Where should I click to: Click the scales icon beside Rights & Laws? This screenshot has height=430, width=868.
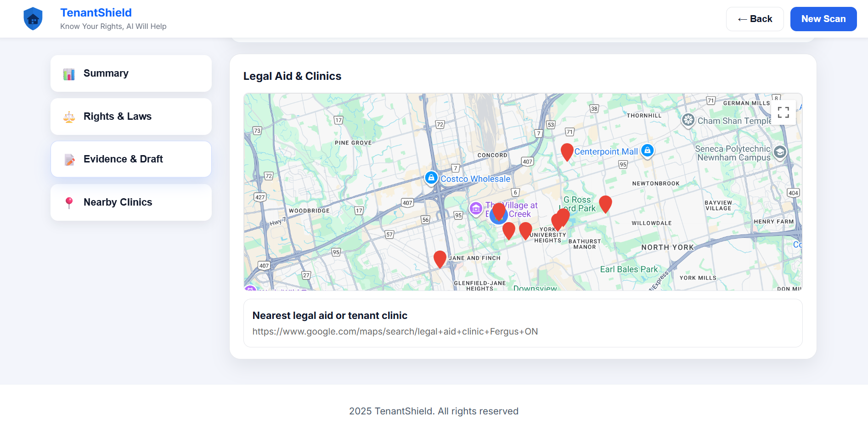click(x=69, y=117)
